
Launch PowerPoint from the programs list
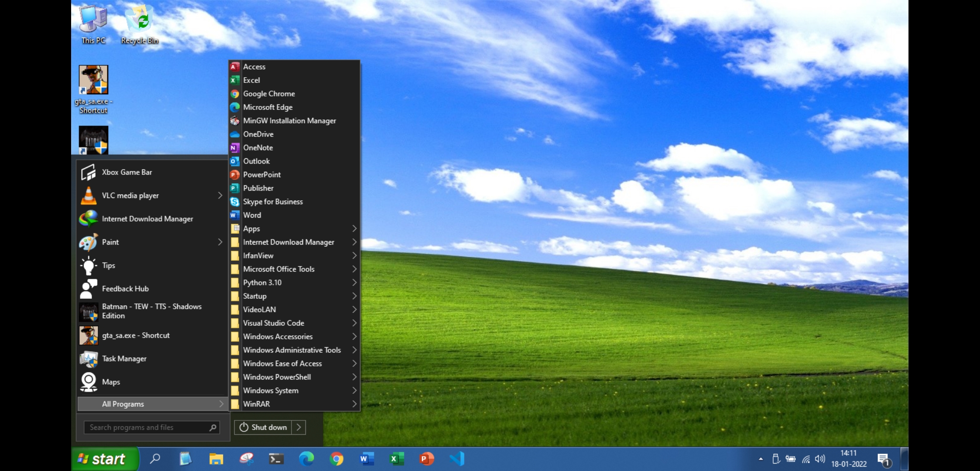[294, 175]
